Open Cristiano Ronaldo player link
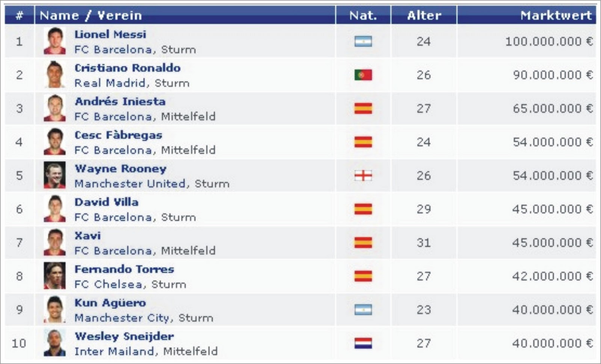Image resolution: width=601 pixels, height=364 pixels. [127, 68]
